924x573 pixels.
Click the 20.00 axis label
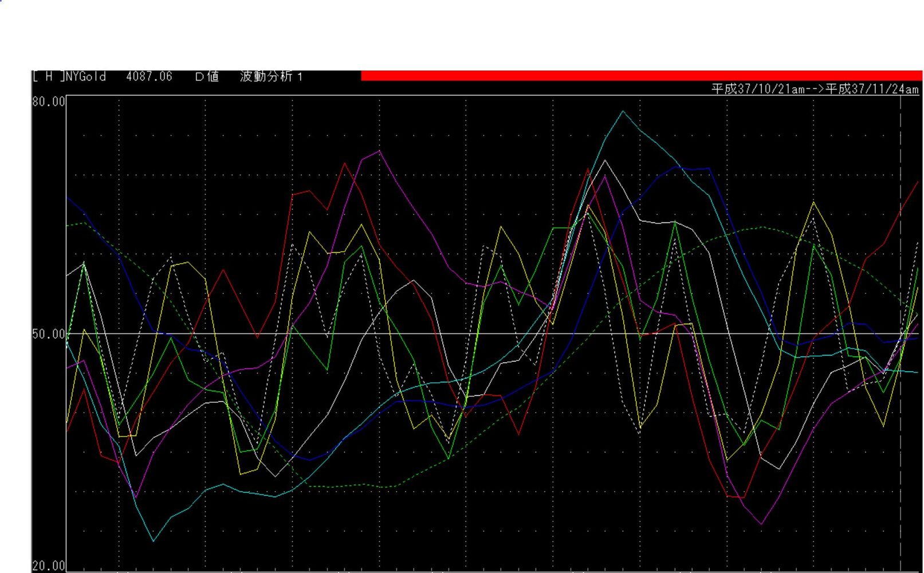pos(49,566)
